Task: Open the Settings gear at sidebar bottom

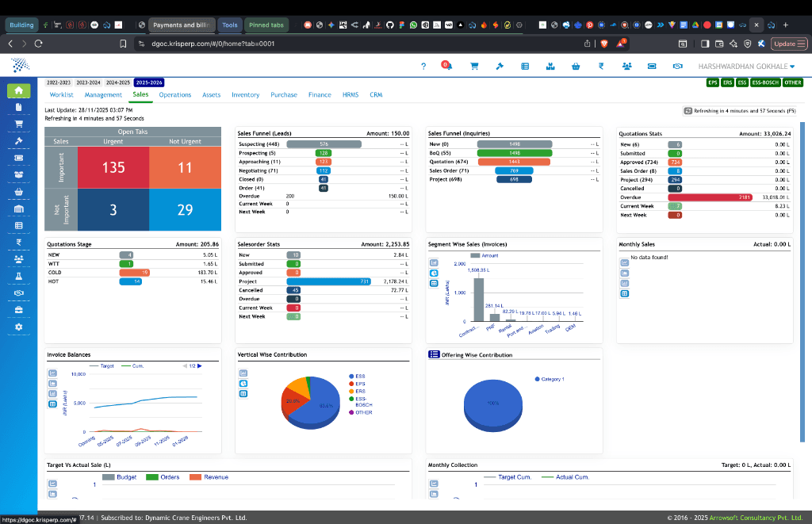Action: 17,327
